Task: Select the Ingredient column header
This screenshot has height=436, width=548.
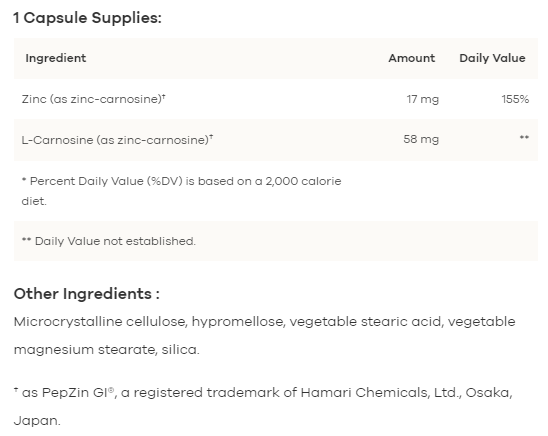Action: (x=56, y=58)
